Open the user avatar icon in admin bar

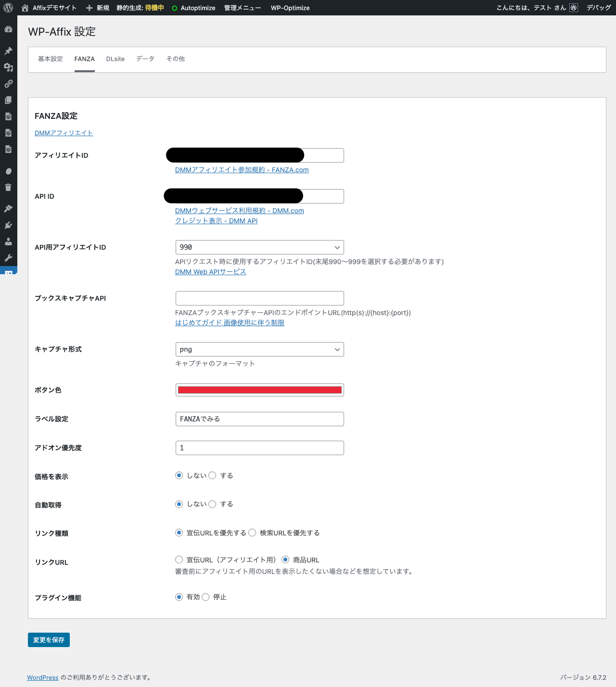coord(574,8)
